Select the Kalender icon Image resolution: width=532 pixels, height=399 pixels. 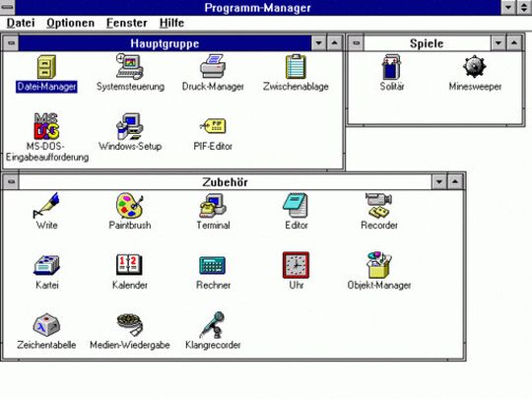click(130, 265)
